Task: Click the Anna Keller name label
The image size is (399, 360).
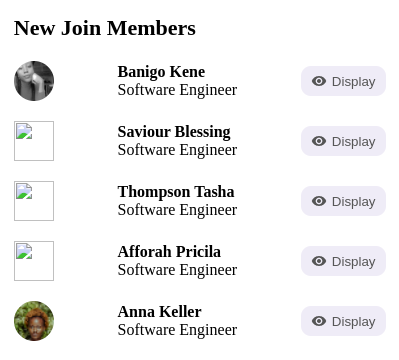Action: [159, 312]
